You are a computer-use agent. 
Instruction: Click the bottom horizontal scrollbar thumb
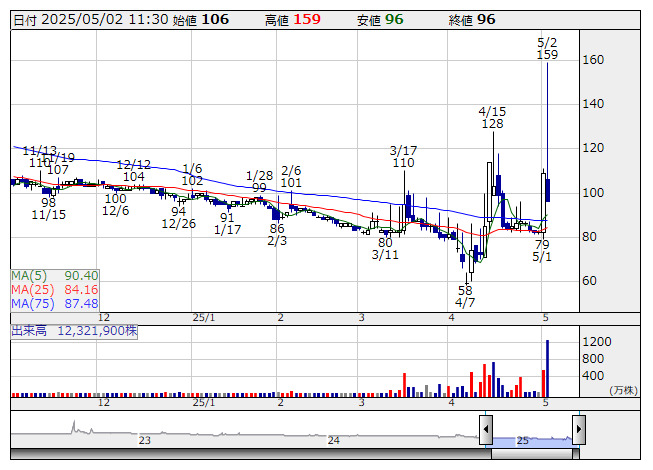531,454
